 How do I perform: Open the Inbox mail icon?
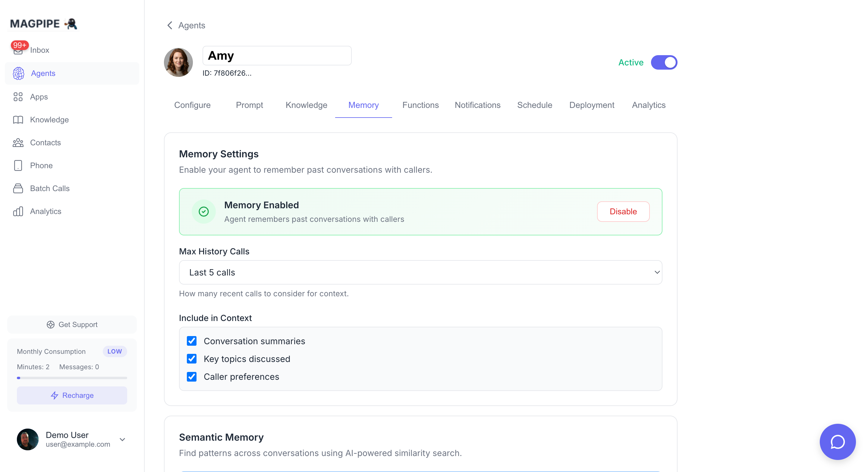click(18, 51)
